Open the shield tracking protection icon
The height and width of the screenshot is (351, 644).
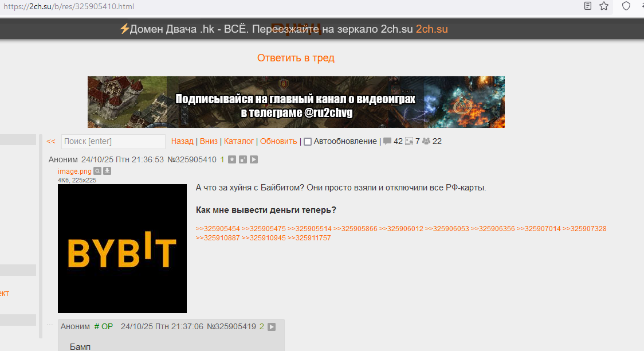tap(626, 6)
